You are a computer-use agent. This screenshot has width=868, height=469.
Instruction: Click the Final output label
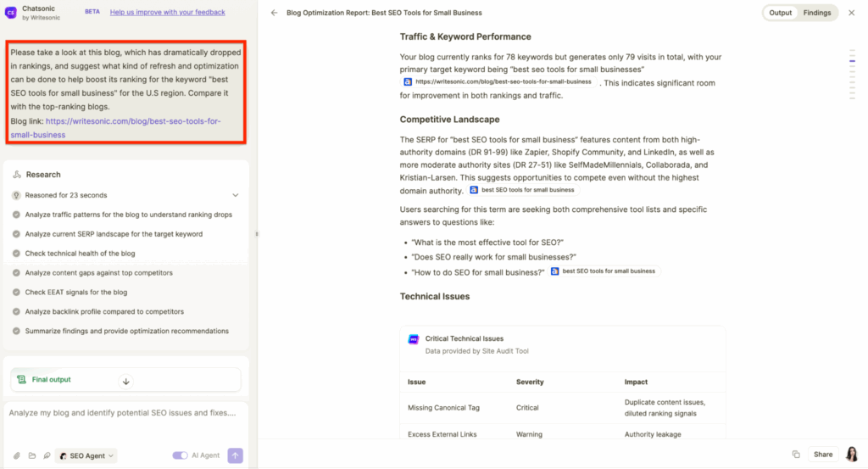tap(52, 379)
